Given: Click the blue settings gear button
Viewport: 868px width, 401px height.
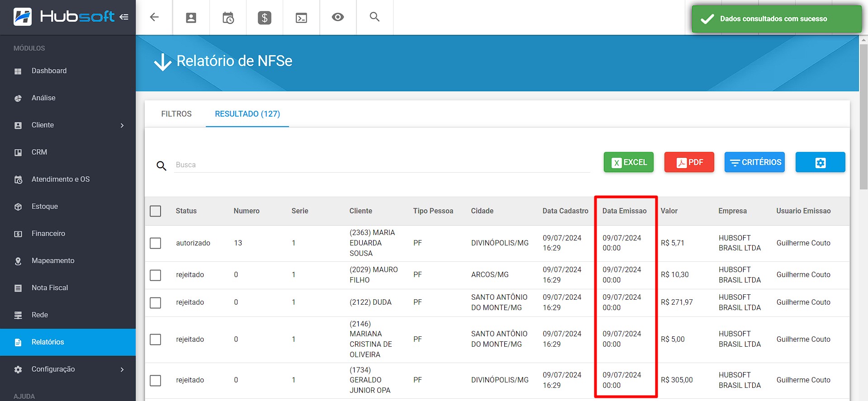Looking at the screenshot, I should click(x=820, y=162).
